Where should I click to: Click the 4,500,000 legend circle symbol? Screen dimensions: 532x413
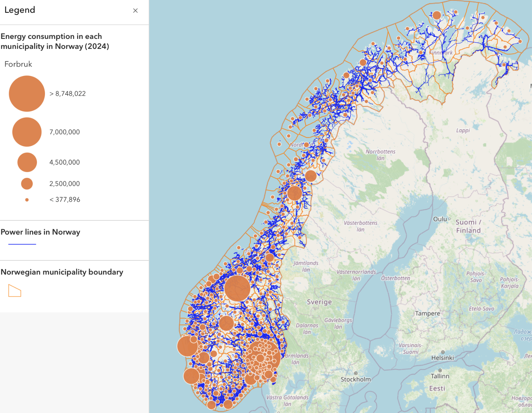point(27,162)
